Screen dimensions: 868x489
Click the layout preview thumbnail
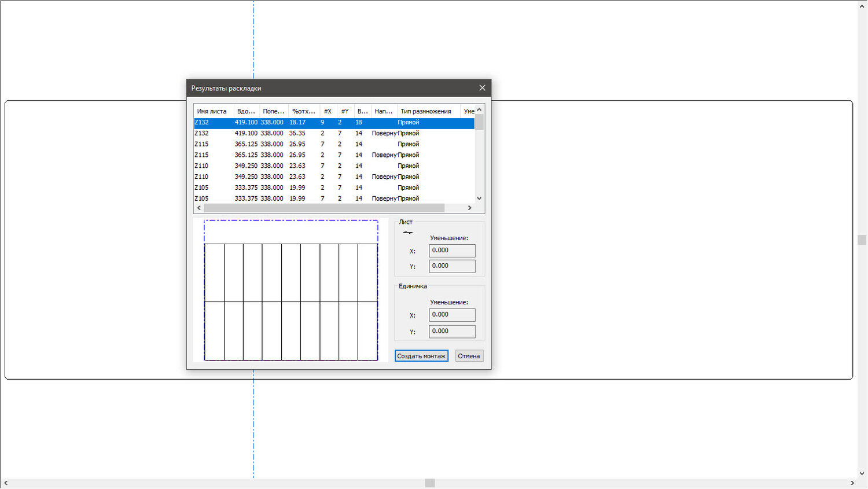[x=291, y=290]
